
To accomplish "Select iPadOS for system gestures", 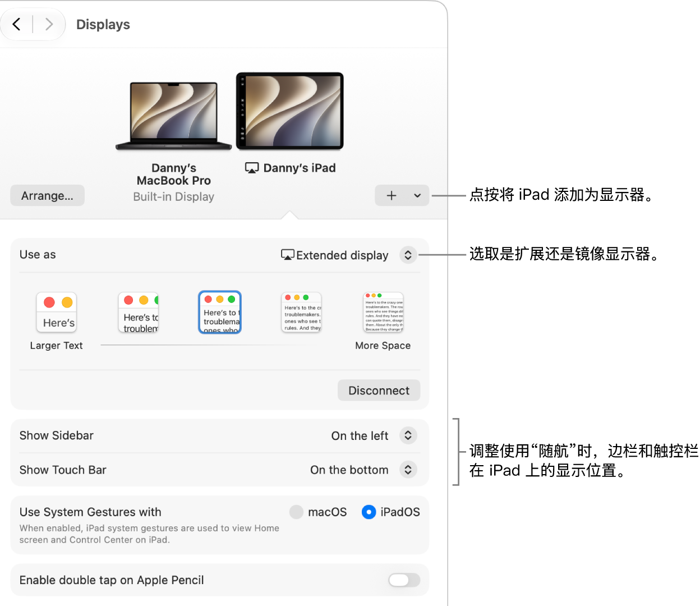I will 369,512.
